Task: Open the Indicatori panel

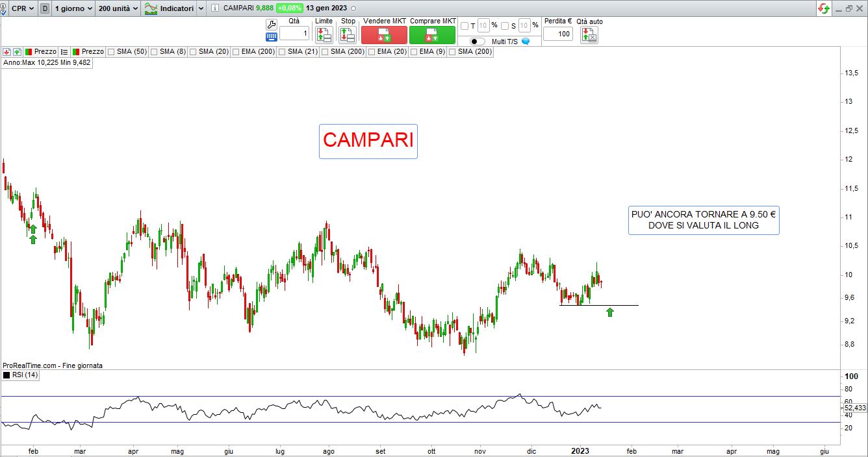Action: click(x=169, y=9)
